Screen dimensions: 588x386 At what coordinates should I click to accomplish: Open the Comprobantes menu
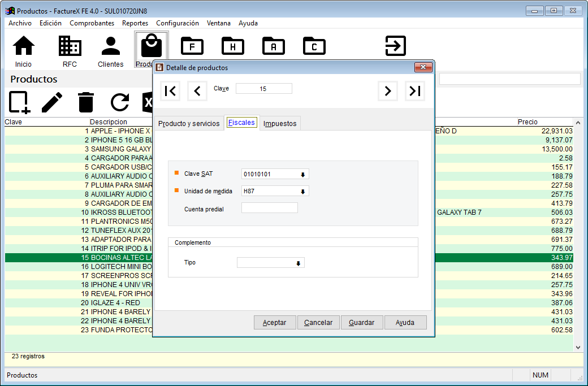click(92, 23)
